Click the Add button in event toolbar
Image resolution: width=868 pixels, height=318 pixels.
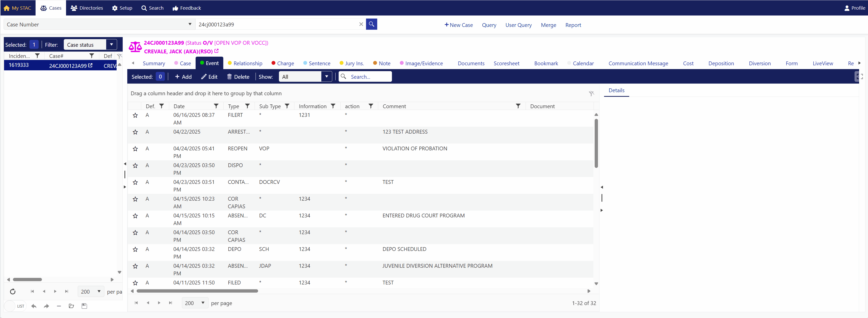tap(183, 77)
